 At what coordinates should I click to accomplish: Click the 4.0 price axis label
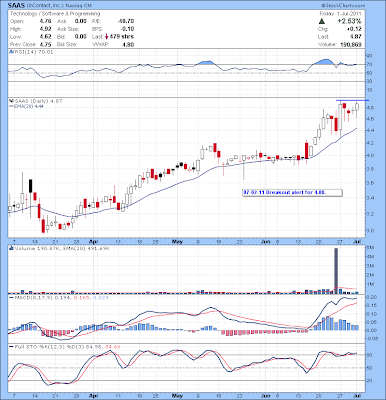point(371,156)
